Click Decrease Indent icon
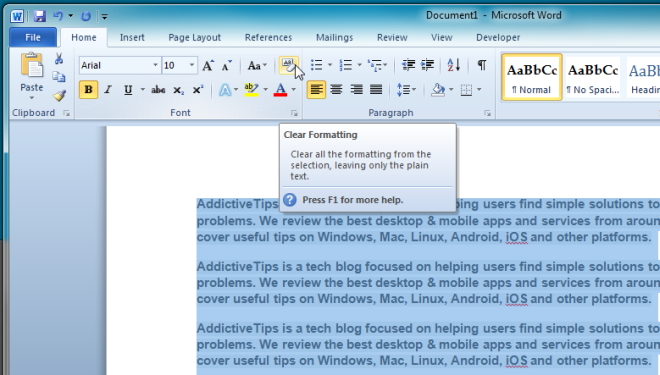Image resolution: width=660 pixels, height=375 pixels. [408, 65]
